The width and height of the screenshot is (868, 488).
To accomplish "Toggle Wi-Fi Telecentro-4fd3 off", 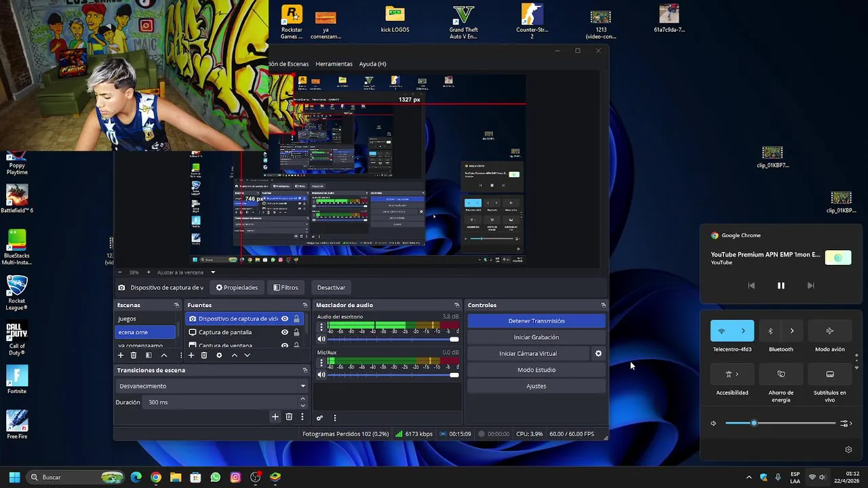I will coord(722,331).
